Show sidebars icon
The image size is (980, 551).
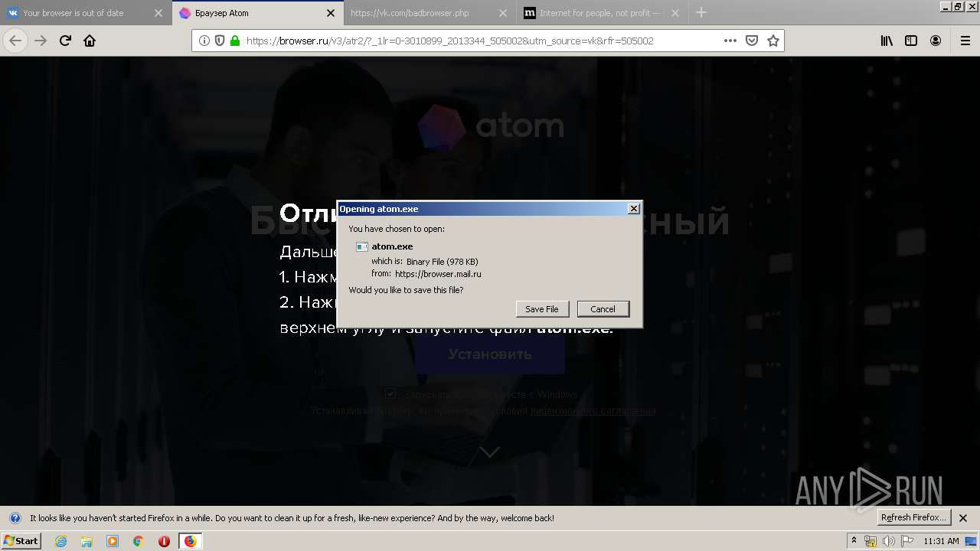point(911,41)
